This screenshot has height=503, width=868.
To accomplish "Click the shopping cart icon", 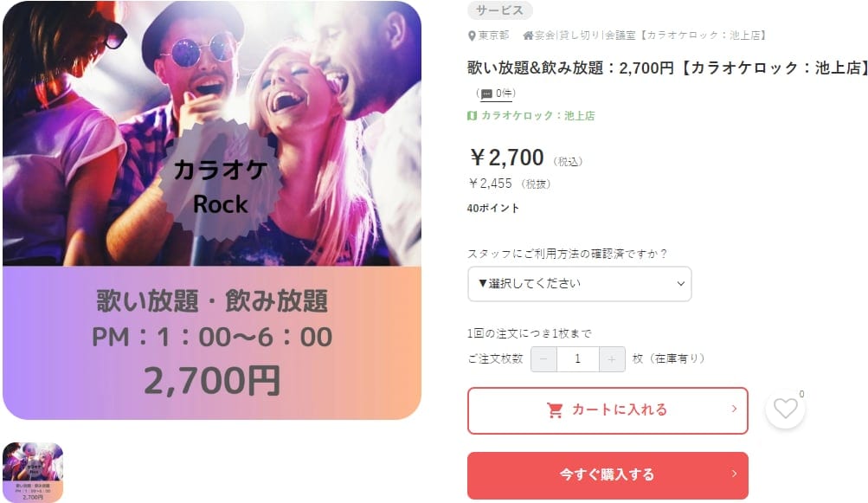I will click(554, 410).
